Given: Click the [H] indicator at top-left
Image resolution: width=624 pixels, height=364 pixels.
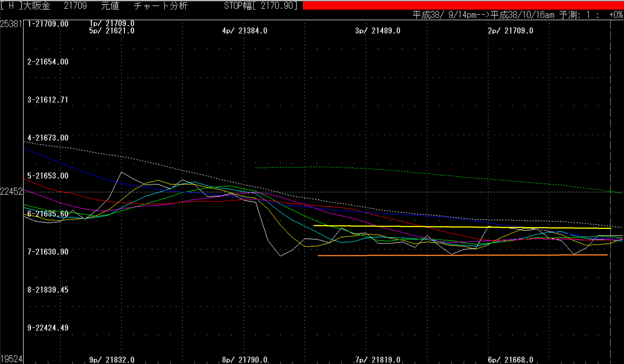Looking at the screenshot, I should (x=11, y=5).
